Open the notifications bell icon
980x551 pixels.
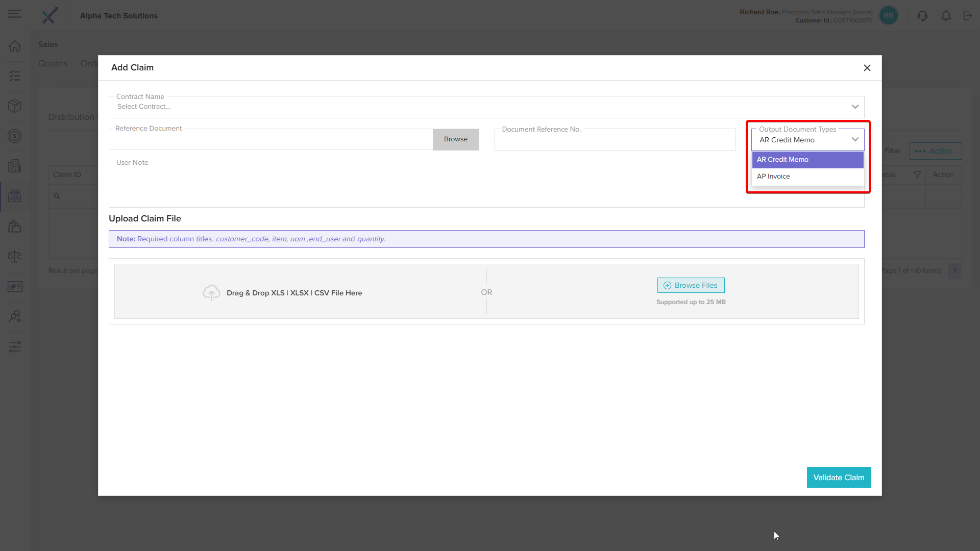pos(946,16)
